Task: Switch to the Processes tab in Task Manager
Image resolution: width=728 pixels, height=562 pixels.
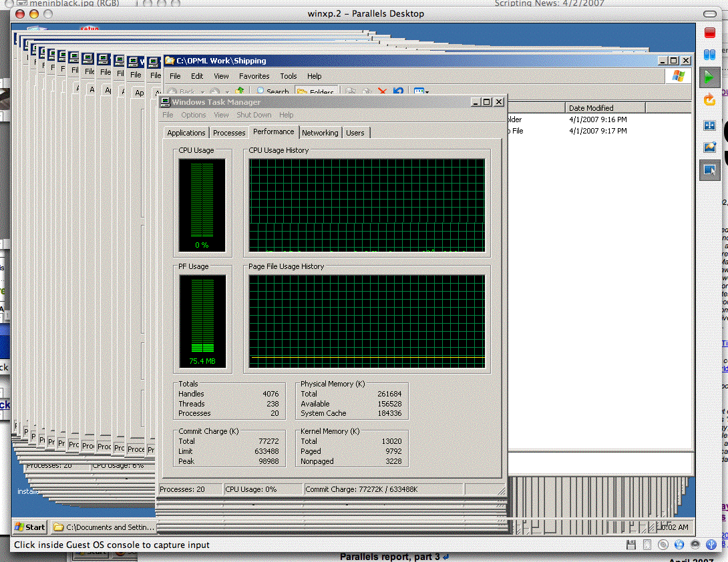Action: pyautogui.click(x=229, y=133)
